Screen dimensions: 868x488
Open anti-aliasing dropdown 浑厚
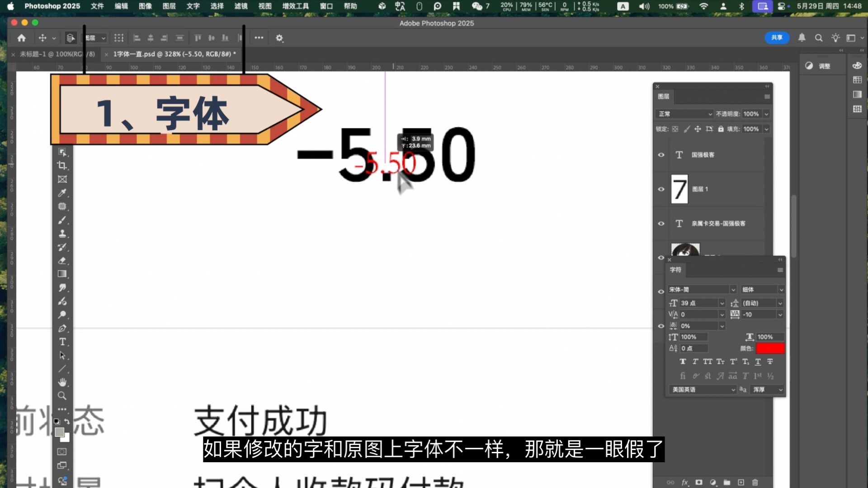point(767,389)
